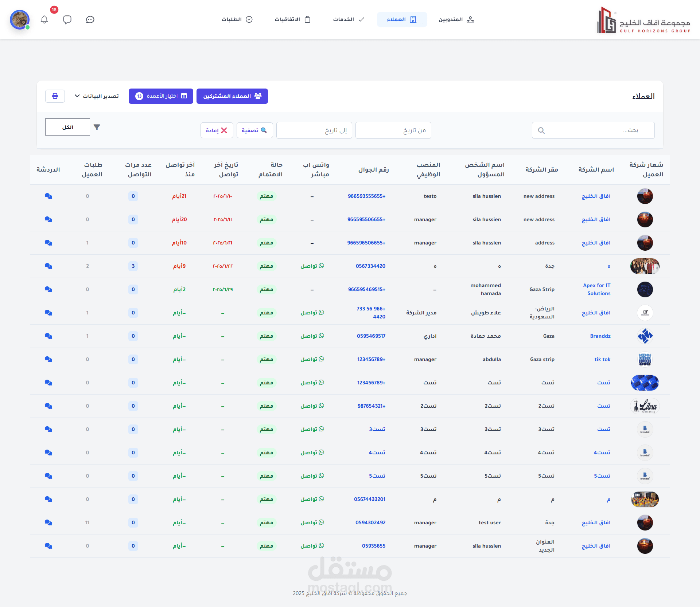Open the chat bubble with dots icon

coord(90,19)
